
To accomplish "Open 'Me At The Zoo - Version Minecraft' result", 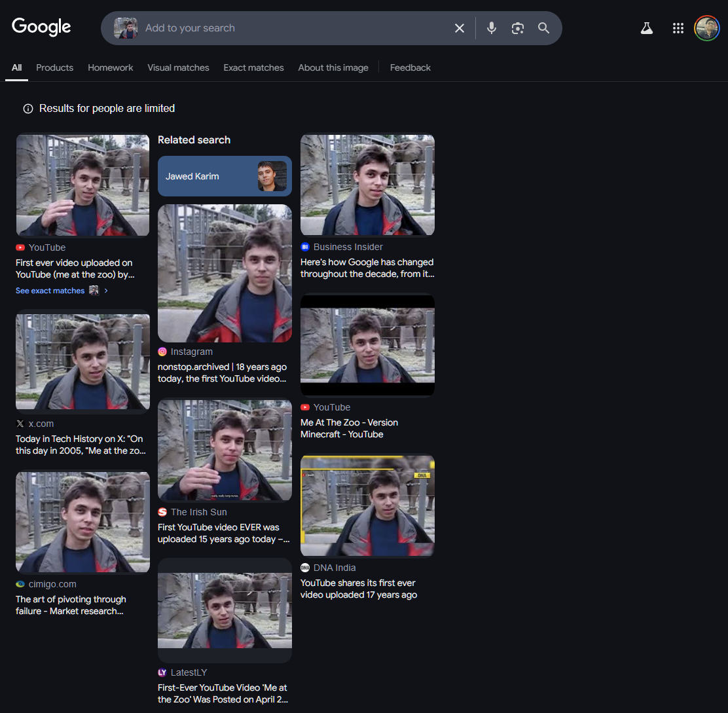I will click(349, 428).
